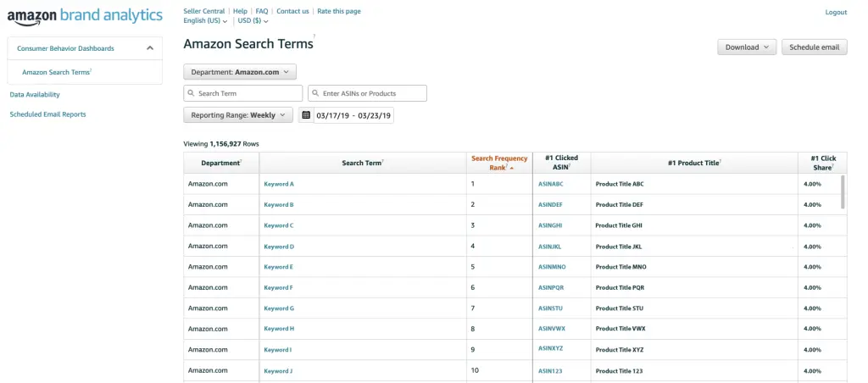Open the USD ($) currency selector

[x=253, y=21]
